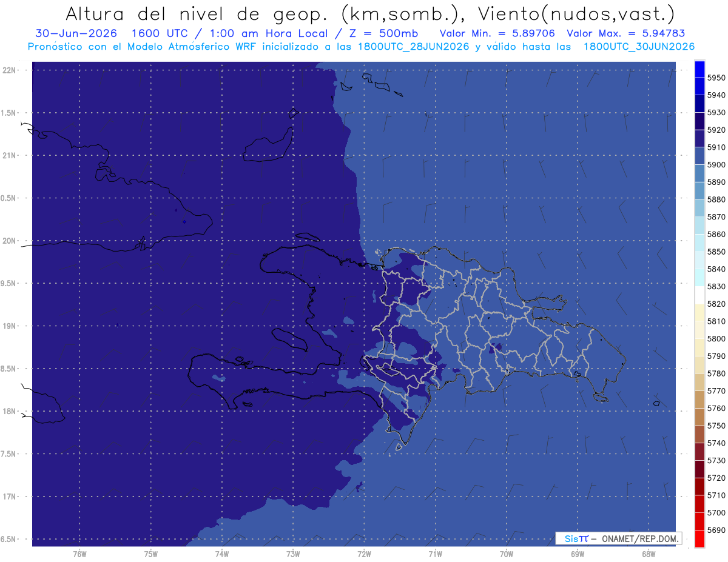Image resolution: width=728 pixels, height=562 pixels.
Task: Pick the dark red segment between 5720 and 5730
Action: pos(699,470)
